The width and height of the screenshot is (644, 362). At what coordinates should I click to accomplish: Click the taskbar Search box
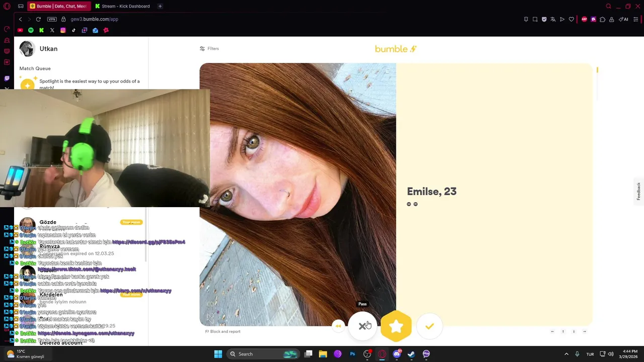coord(264,354)
